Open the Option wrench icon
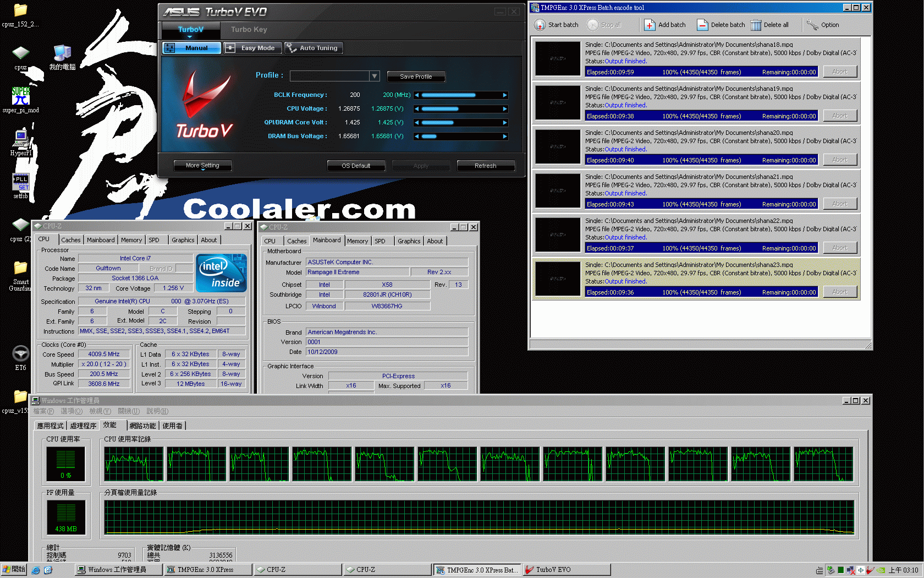 pos(812,25)
